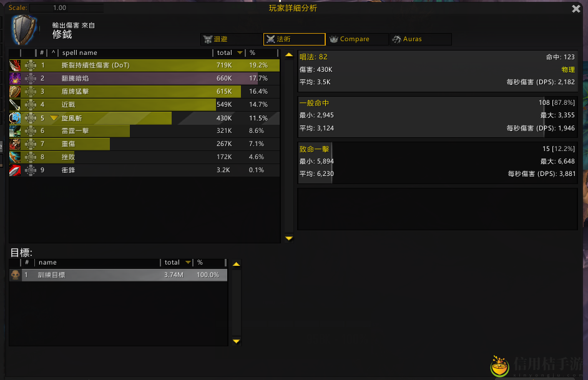Select the 挫敗 spell row
Image resolution: width=588 pixels, height=380 pixels.
(144, 157)
